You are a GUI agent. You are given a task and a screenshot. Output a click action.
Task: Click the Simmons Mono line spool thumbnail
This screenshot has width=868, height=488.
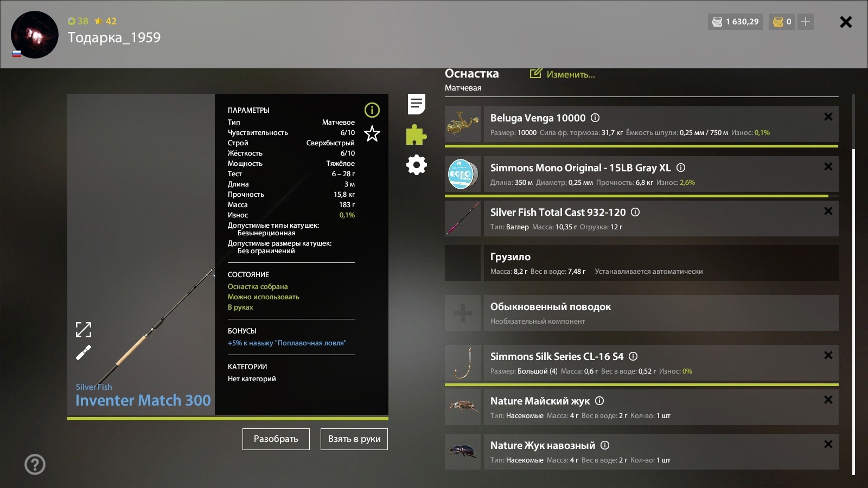coord(463,174)
